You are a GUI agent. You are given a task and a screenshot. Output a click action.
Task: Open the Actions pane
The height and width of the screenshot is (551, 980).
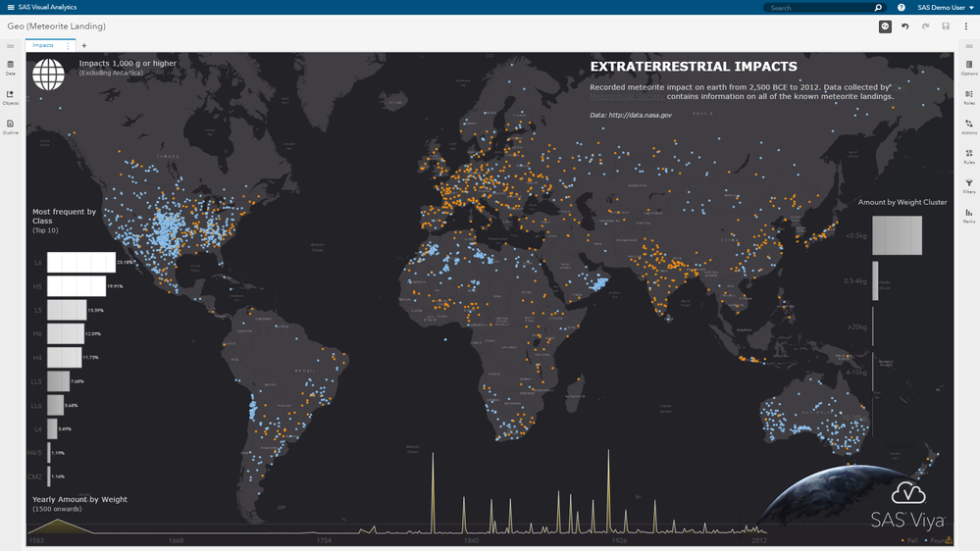(969, 126)
